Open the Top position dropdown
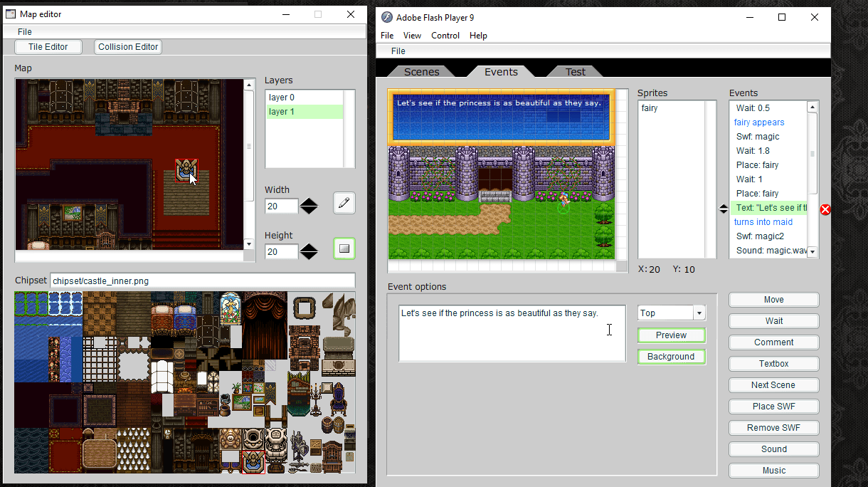868x487 pixels. (x=699, y=313)
